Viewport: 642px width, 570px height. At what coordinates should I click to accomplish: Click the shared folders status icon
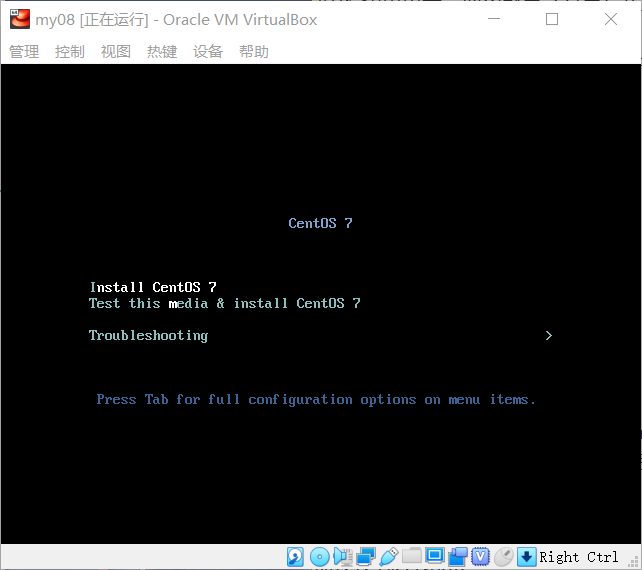tap(411, 556)
